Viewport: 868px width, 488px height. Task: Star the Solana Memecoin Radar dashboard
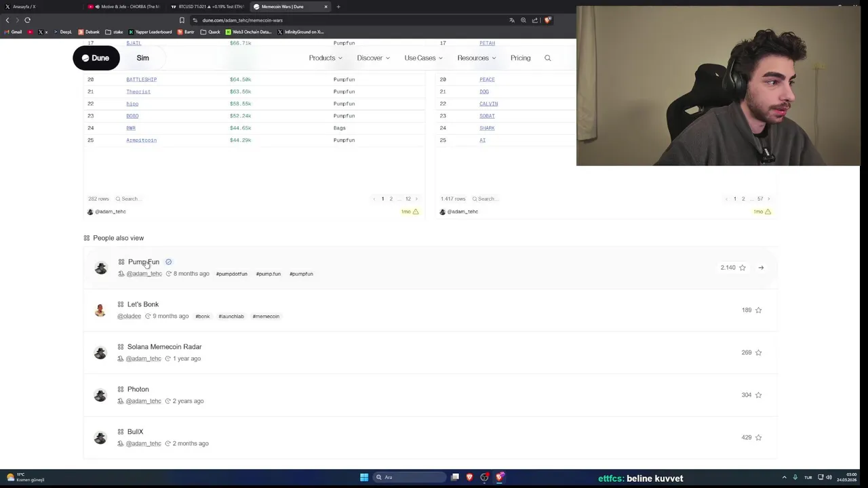[758, 352]
